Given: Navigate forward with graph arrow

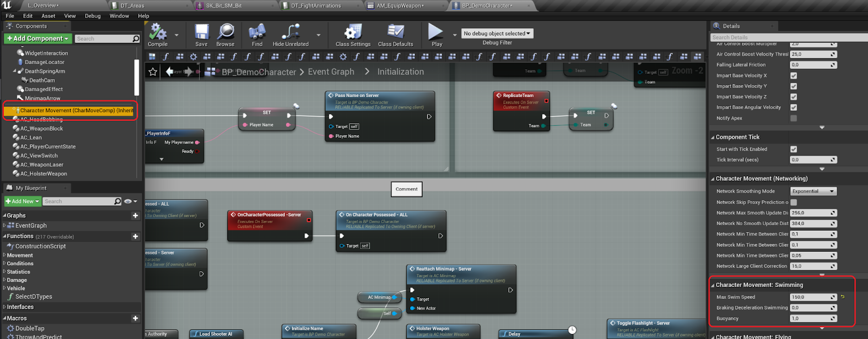Looking at the screenshot, I should (x=189, y=72).
